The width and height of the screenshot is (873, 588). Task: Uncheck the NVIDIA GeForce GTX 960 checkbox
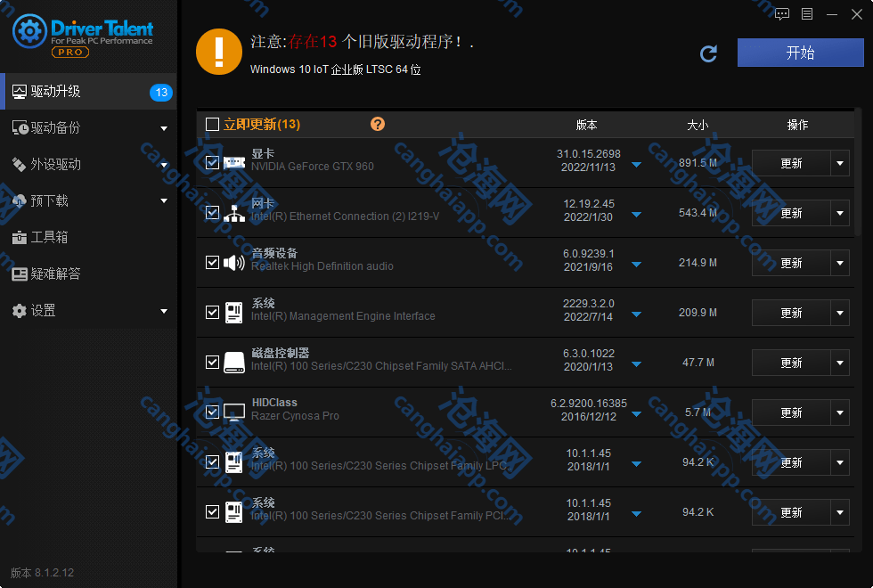pos(212,163)
